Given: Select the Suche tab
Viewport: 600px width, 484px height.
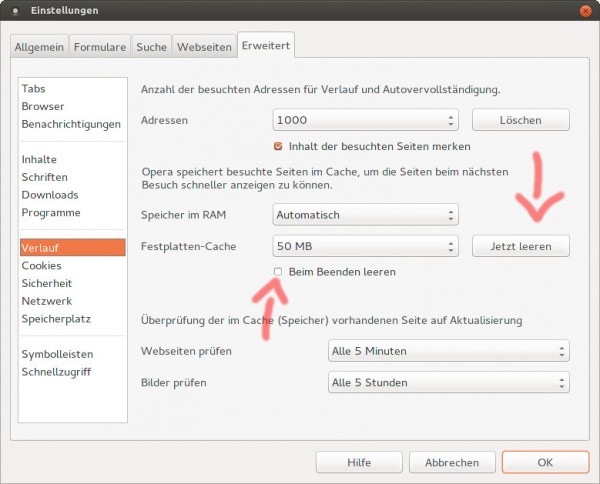Looking at the screenshot, I should tap(153, 47).
